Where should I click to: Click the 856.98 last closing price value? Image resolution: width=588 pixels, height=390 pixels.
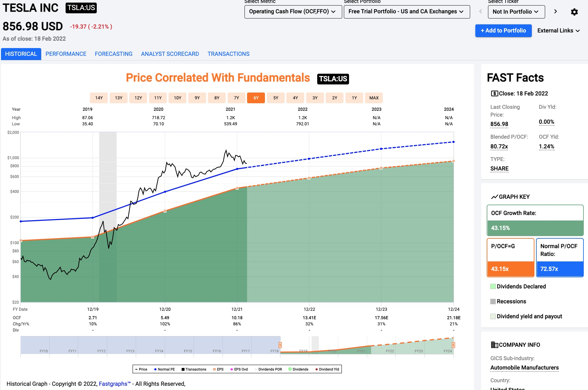[x=499, y=124]
